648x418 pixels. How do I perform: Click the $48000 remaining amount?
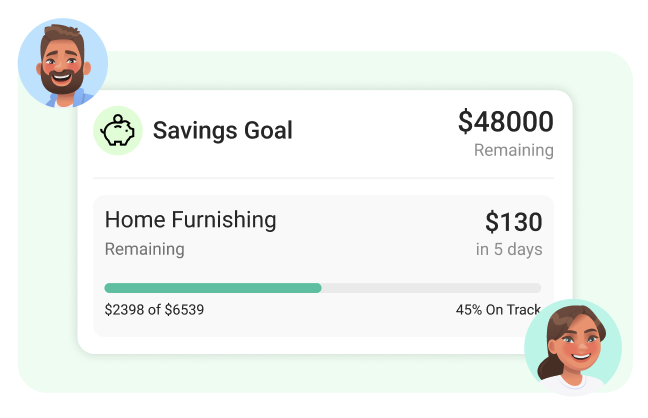click(x=505, y=122)
